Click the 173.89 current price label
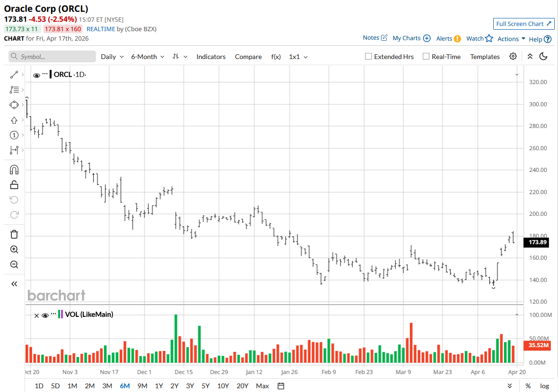 (537, 242)
